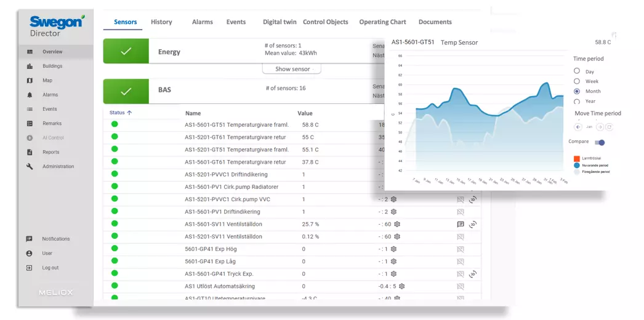Toggle the Compare switch off
644x320 pixels.
pos(600,142)
